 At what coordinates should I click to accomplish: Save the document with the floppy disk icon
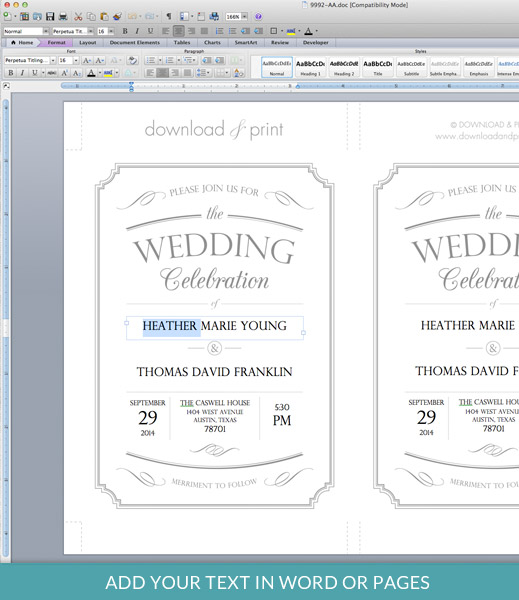(50, 16)
